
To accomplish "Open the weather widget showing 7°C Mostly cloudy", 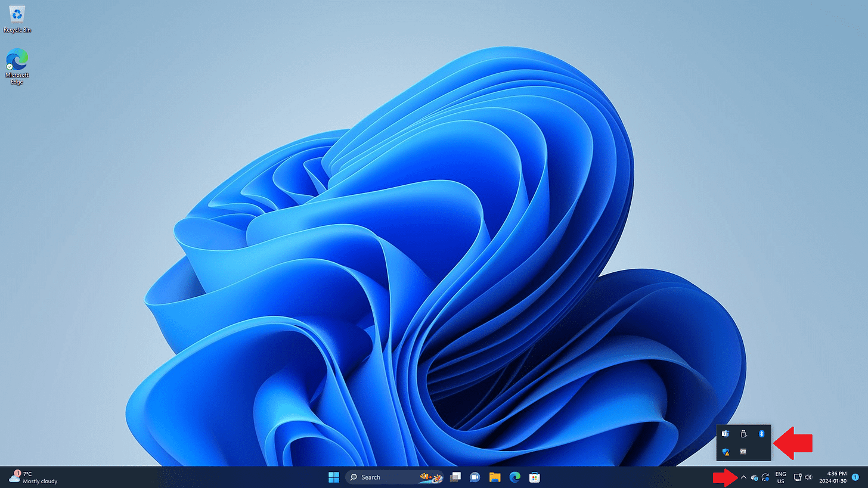I will (x=30, y=477).
